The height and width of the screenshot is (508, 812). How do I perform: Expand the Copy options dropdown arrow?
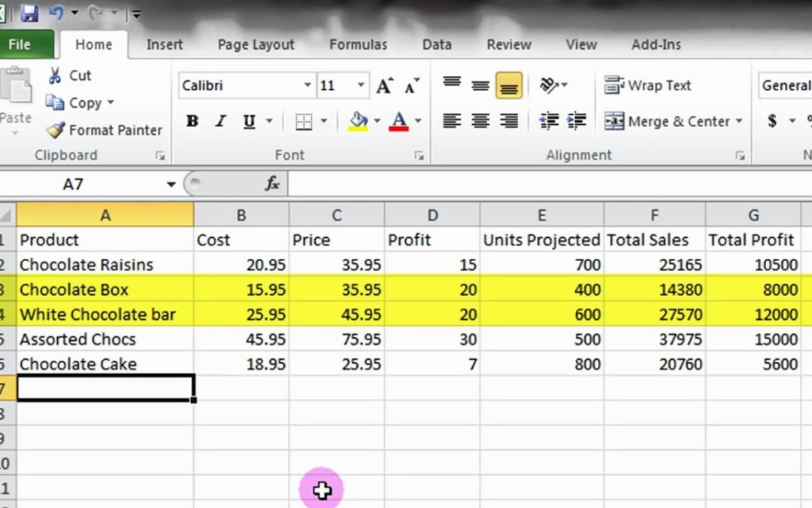[x=111, y=102]
